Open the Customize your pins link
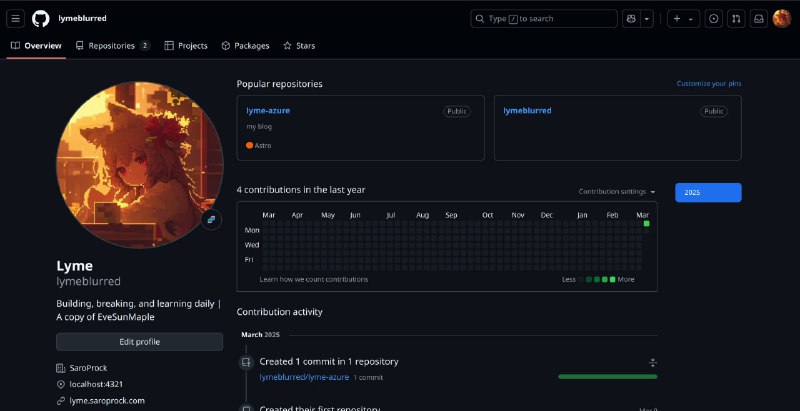Image resolution: width=800 pixels, height=411 pixels. click(709, 84)
